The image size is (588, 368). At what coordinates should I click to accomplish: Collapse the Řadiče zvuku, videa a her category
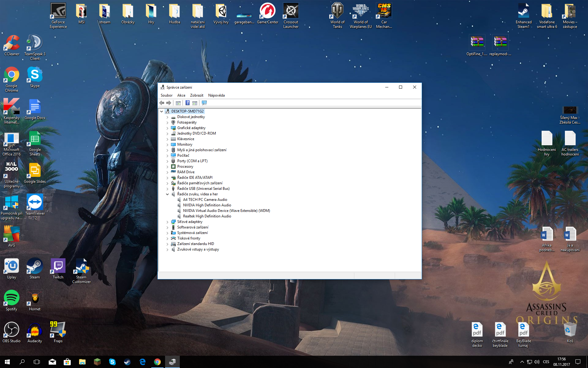point(168,194)
